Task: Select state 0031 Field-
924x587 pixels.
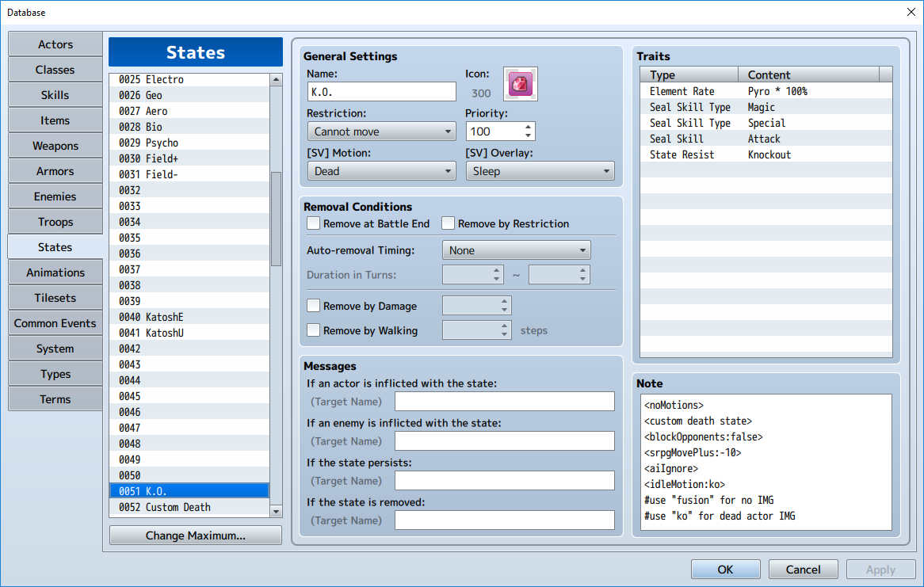Action: click(189, 174)
